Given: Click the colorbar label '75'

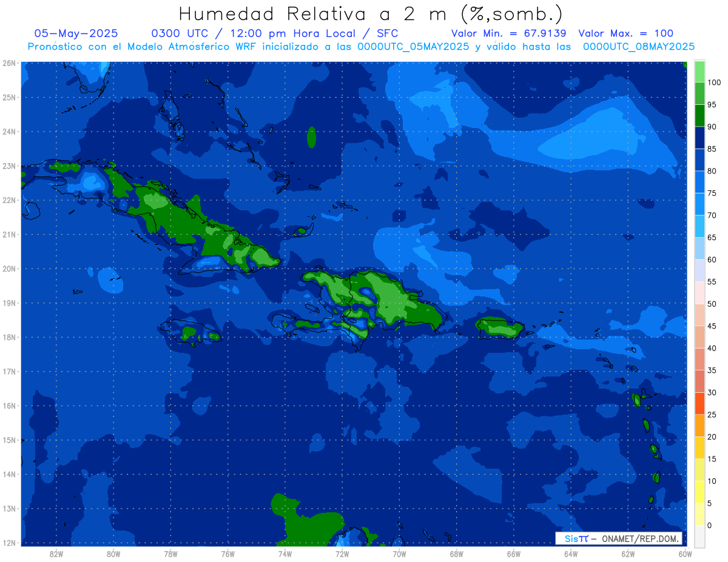Looking at the screenshot, I should (x=712, y=193).
